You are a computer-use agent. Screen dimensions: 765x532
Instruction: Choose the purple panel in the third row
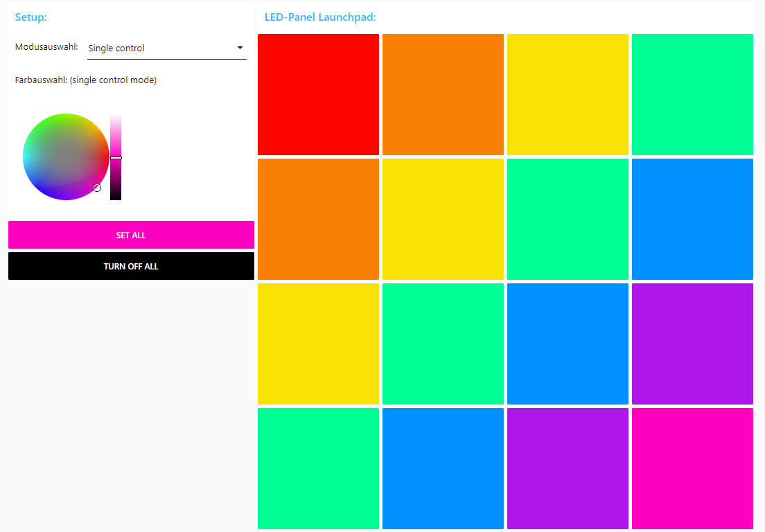(x=692, y=344)
